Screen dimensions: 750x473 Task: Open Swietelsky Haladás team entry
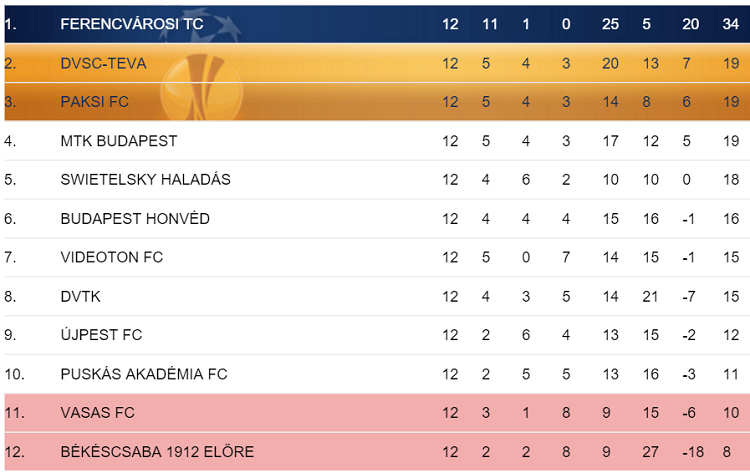tap(145, 179)
